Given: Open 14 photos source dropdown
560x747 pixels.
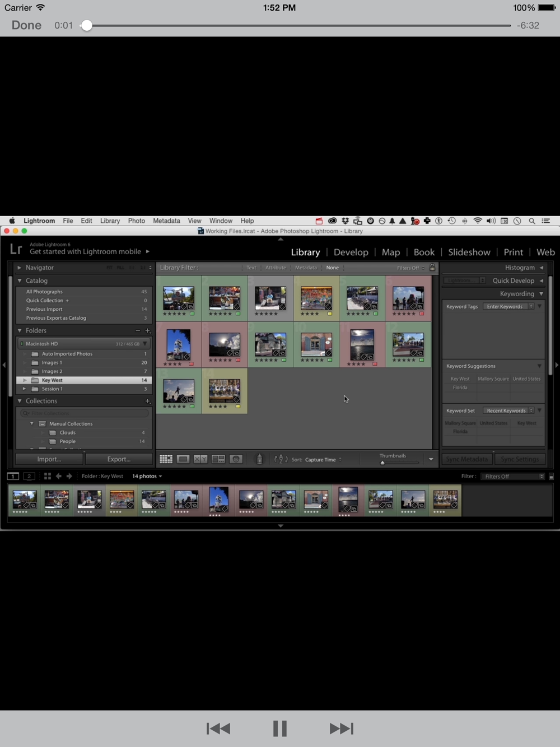Looking at the screenshot, I should coord(147,476).
